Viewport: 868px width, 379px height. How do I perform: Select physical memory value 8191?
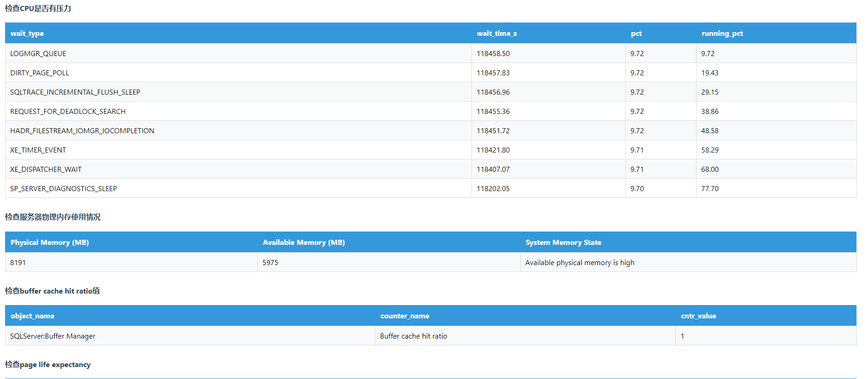pyautogui.click(x=131, y=262)
